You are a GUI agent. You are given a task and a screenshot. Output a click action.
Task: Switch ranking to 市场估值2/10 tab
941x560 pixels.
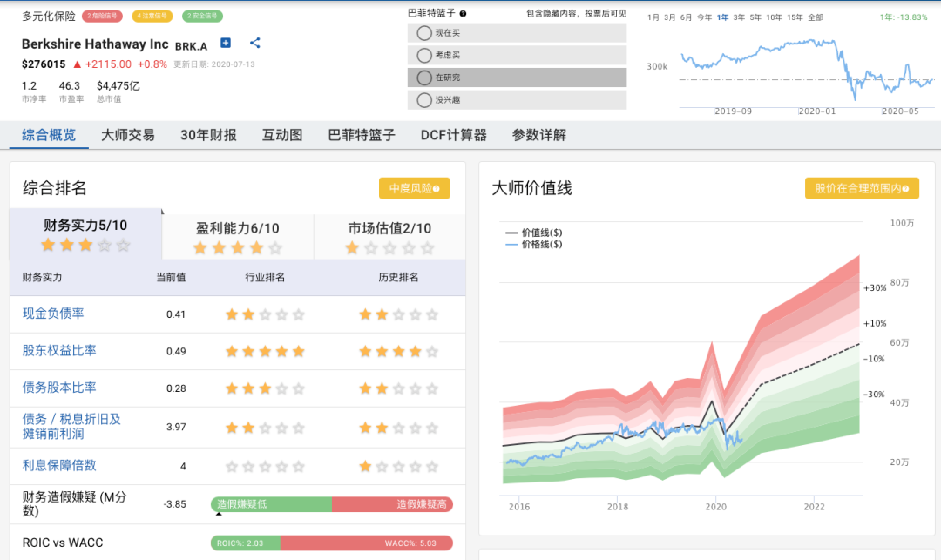[x=389, y=237]
